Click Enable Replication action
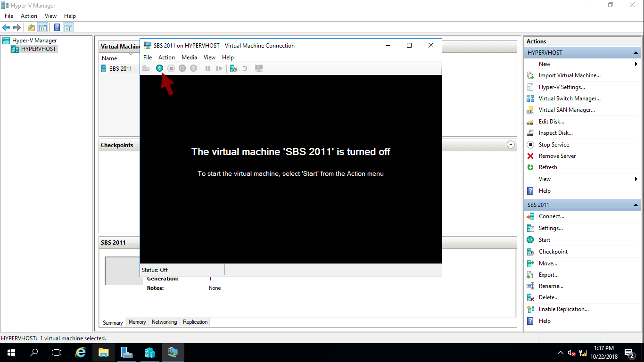This screenshot has width=644, height=362. (x=564, y=309)
